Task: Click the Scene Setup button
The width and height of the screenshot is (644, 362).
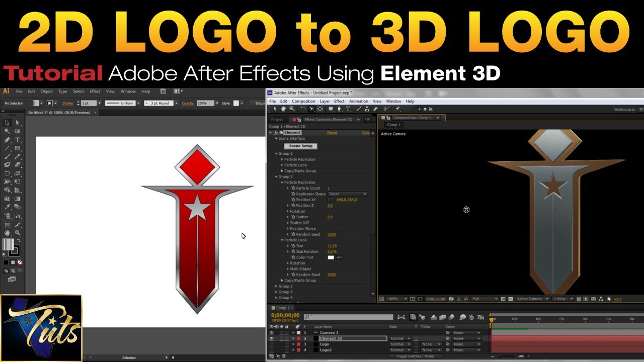Action: pos(300,146)
